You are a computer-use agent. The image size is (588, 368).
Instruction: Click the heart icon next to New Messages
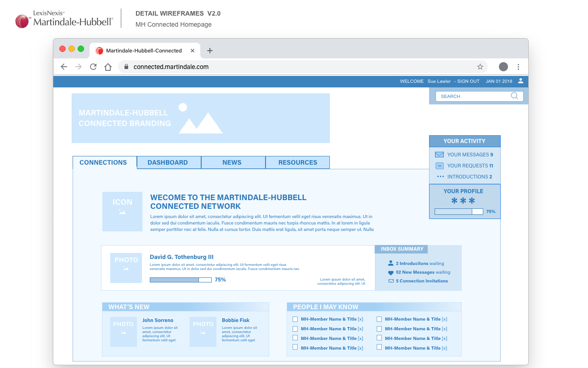pos(391,273)
